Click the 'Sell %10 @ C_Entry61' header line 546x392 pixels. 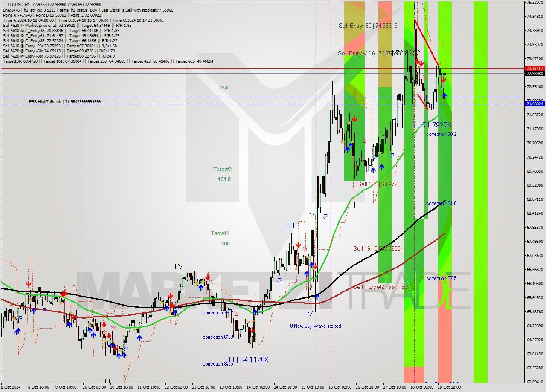[x=61, y=35]
